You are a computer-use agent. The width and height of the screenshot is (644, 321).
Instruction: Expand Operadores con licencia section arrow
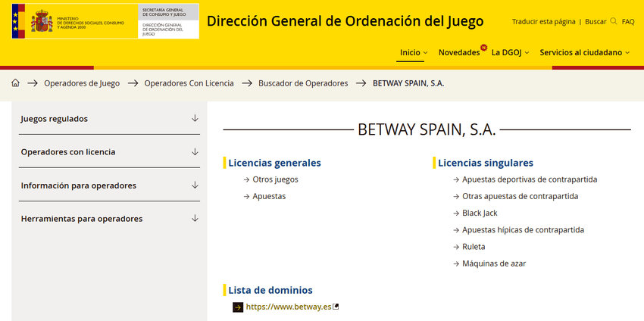(x=195, y=152)
